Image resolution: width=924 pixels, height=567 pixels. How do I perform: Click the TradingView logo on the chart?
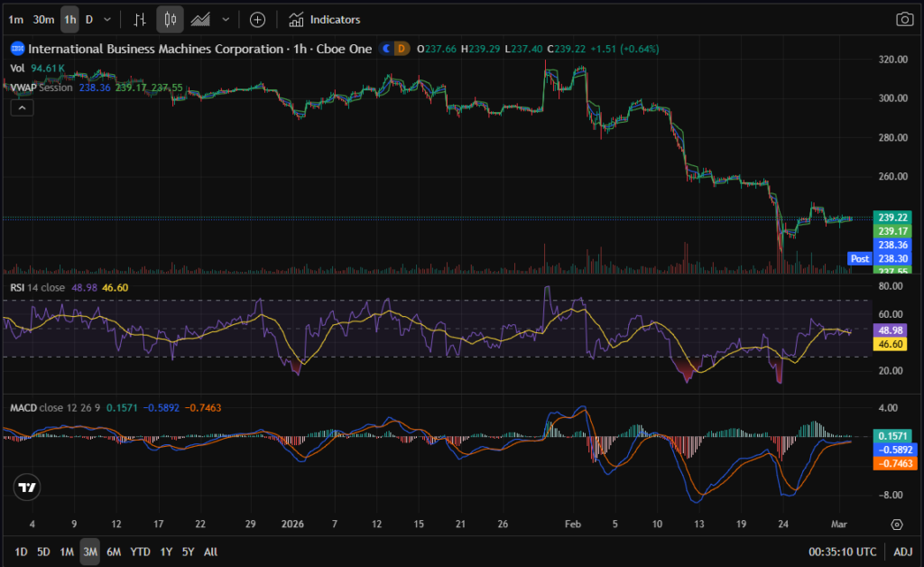coord(27,488)
